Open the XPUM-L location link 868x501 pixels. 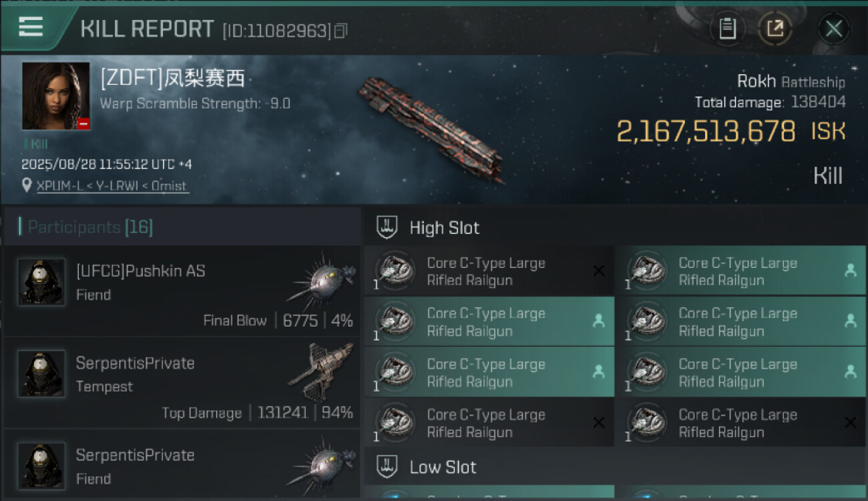point(112,186)
